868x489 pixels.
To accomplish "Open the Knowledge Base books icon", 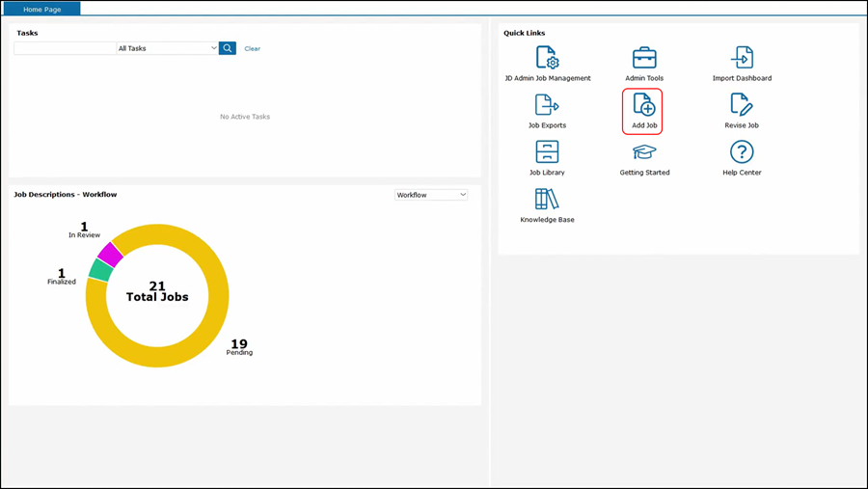I will [547, 200].
